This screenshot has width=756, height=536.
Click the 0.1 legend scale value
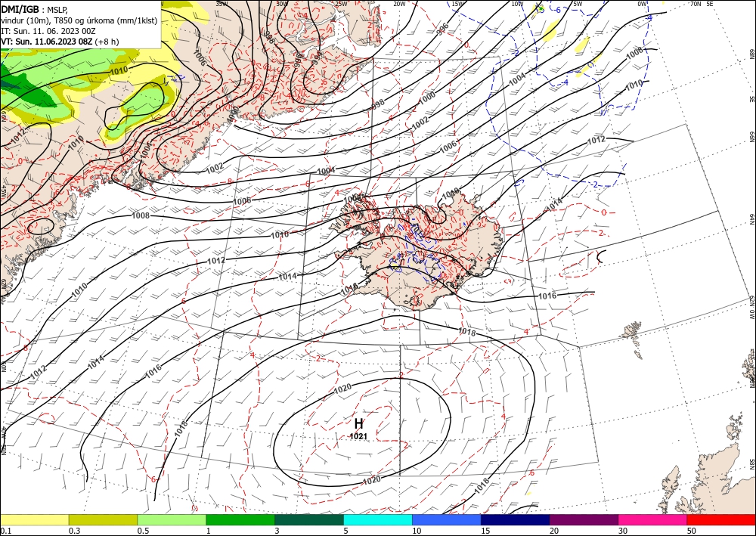tap(5, 531)
